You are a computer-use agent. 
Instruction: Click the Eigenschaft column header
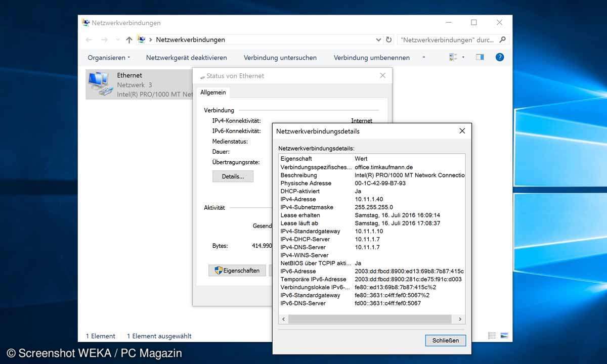pyautogui.click(x=296, y=159)
